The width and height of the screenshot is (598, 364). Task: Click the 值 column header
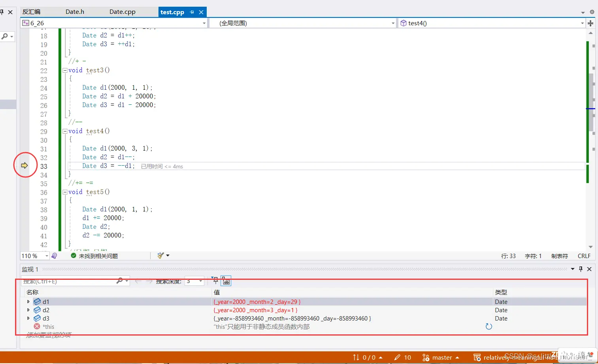217,292
